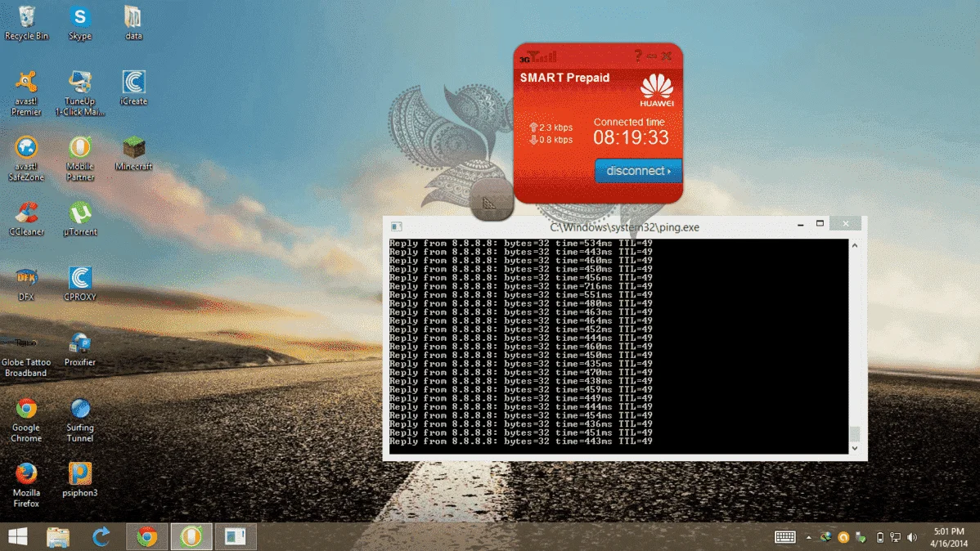The height and width of the screenshot is (551, 980).
Task: Select the CPROXY desktop icon
Action: [x=80, y=284]
